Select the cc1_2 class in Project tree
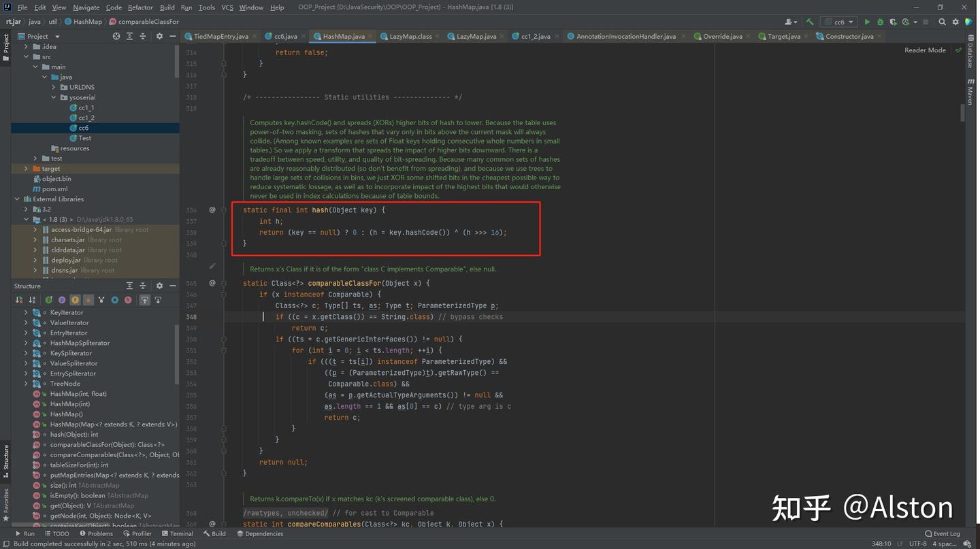The image size is (980, 549). tap(86, 118)
